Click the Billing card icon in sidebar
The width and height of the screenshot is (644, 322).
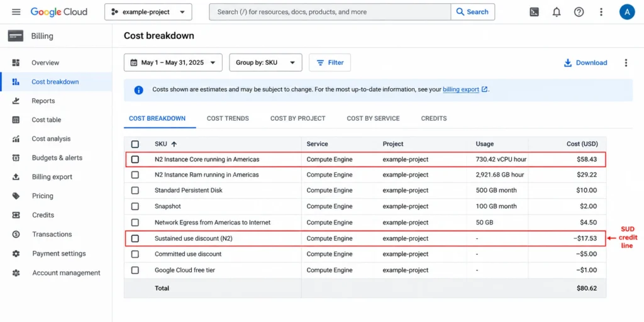point(16,36)
